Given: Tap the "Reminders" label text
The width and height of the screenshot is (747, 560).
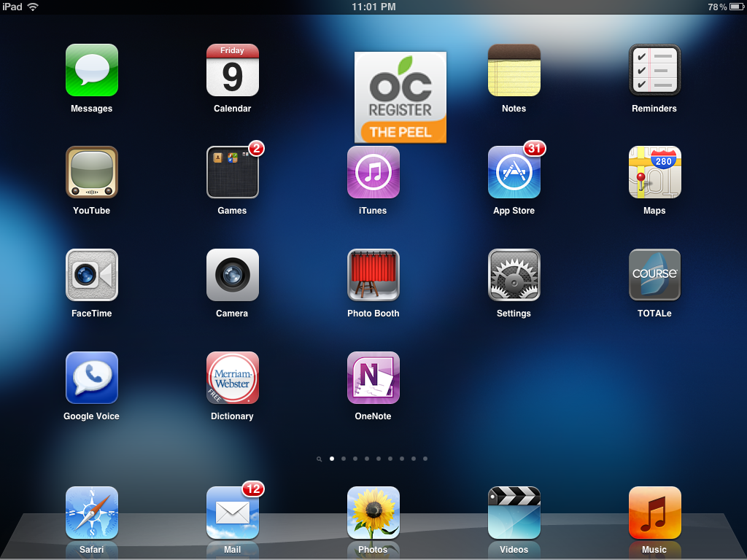Looking at the screenshot, I should point(654,109).
